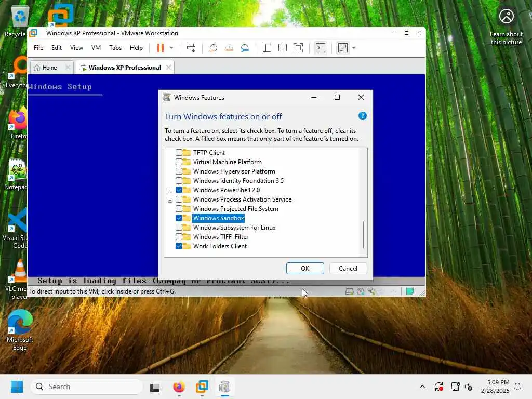Viewport: 532px width, 399px height.
Task: Click OK in Windows Features dialog
Action: [x=305, y=269]
